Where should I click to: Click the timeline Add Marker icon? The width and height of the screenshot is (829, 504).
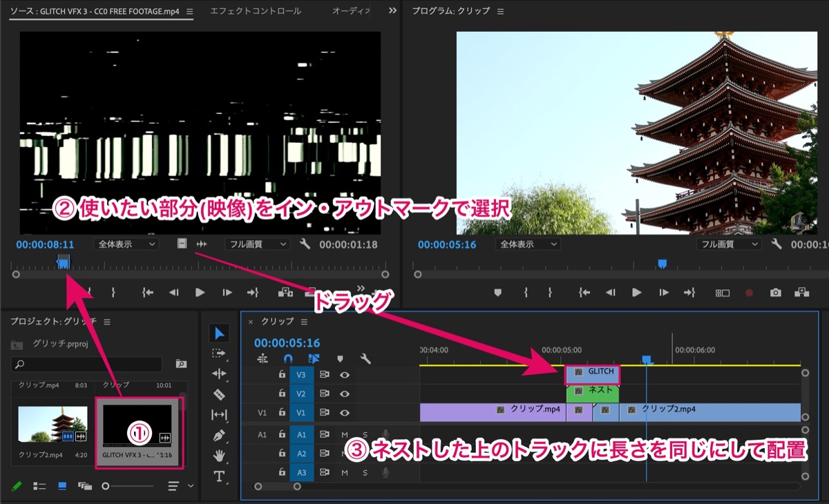click(340, 359)
